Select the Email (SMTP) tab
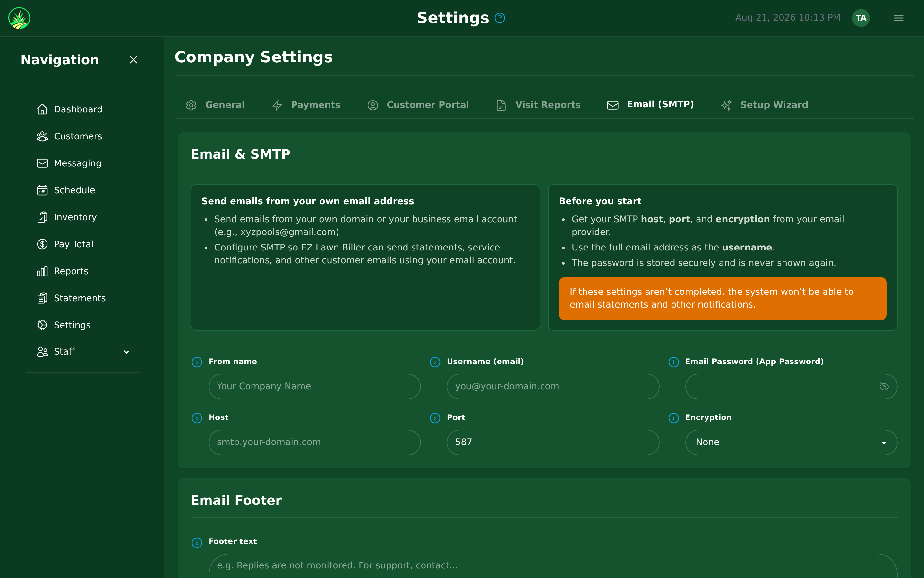This screenshot has height=578, width=924. (x=653, y=104)
